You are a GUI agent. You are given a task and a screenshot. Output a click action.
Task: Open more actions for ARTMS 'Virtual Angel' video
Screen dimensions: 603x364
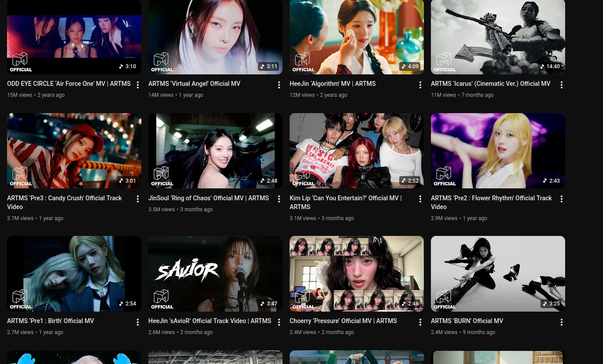click(279, 85)
